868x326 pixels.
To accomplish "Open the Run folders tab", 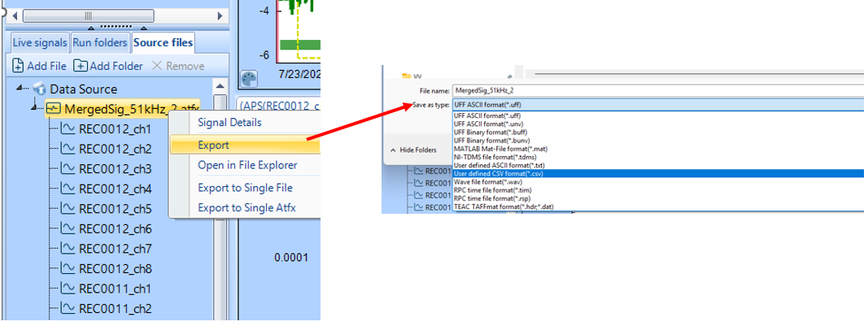I will pyautogui.click(x=100, y=42).
